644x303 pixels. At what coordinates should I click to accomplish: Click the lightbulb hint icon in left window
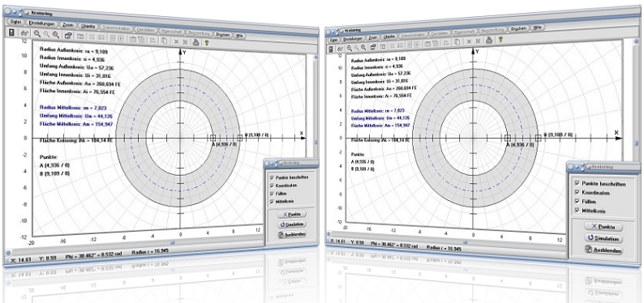[207, 42]
